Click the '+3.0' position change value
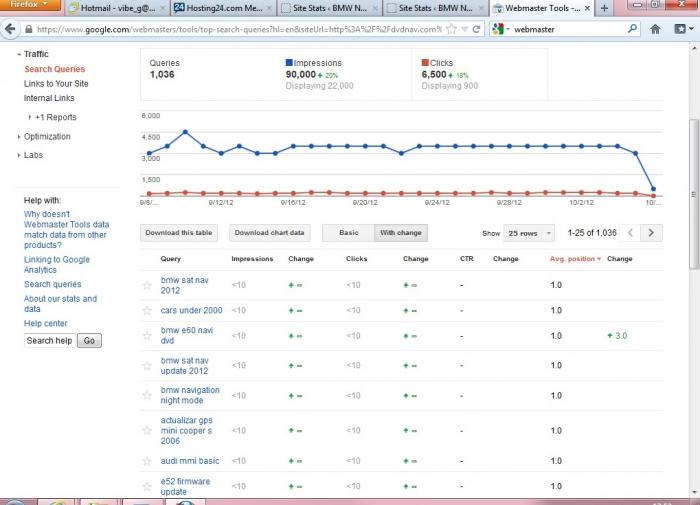The image size is (700, 505). (x=617, y=336)
